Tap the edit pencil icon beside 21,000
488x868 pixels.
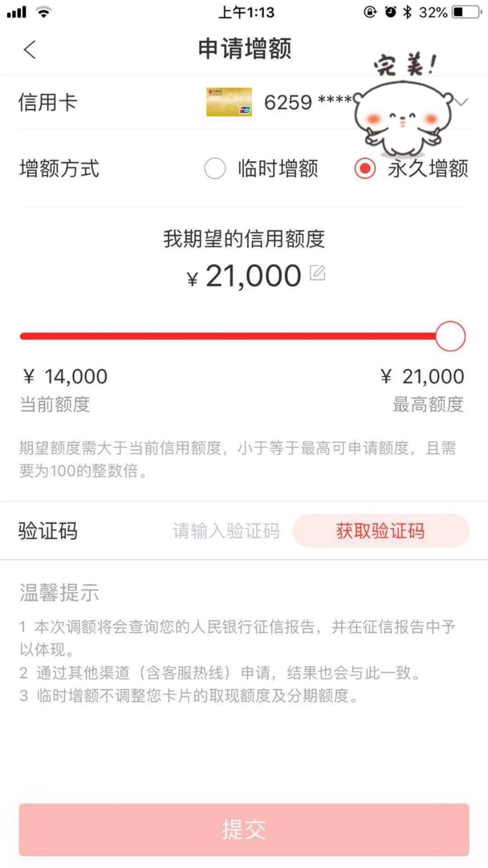[x=317, y=273]
